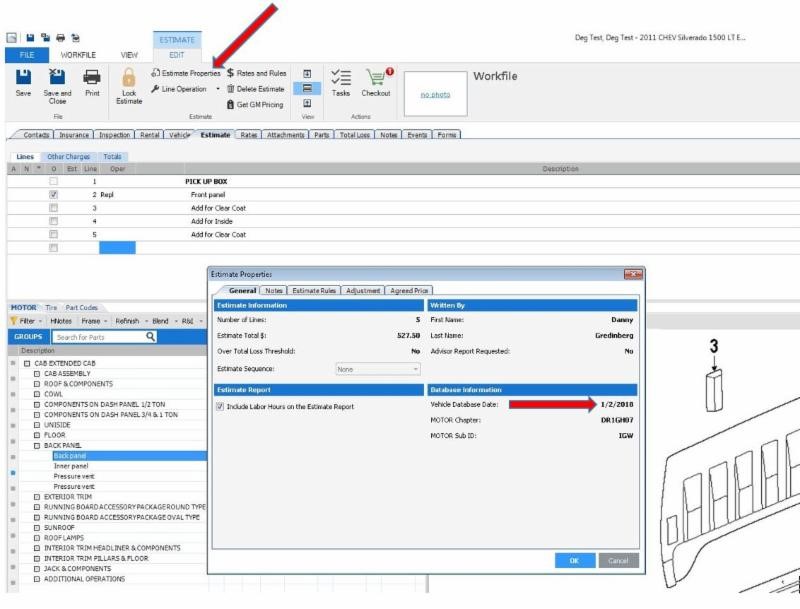The image size is (800, 609).
Task: Collapse CAB EXTENDED CAB tree node
Action: (x=27, y=363)
